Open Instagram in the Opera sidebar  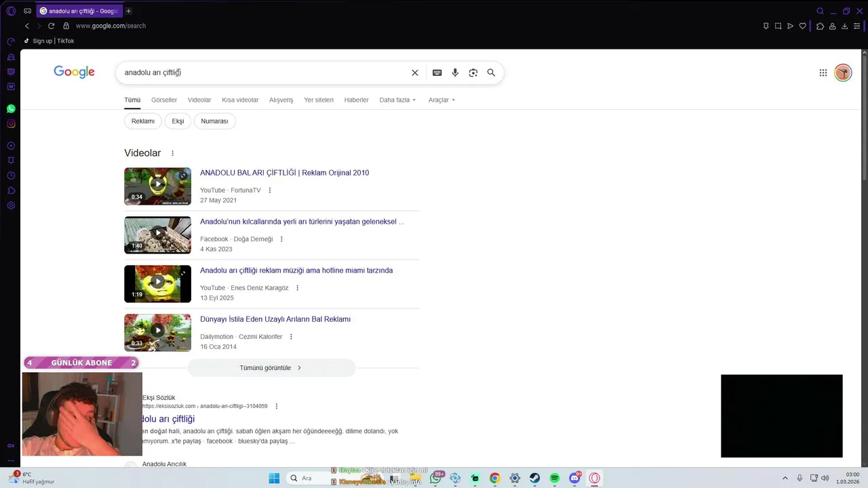tap(11, 123)
